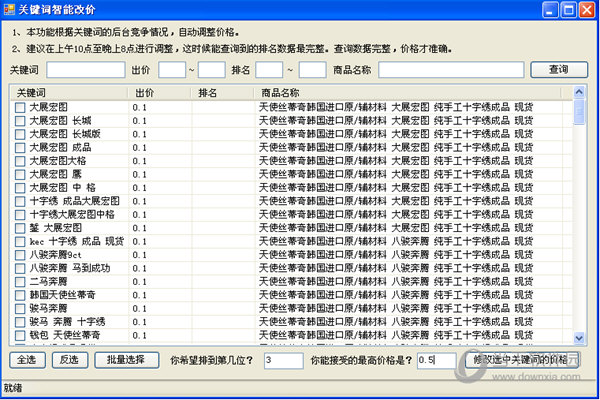Image resolution: width=600 pixels, height=400 pixels.
Task: Check the 大展宏图 长城版 checkbox
Action: [20, 134]
